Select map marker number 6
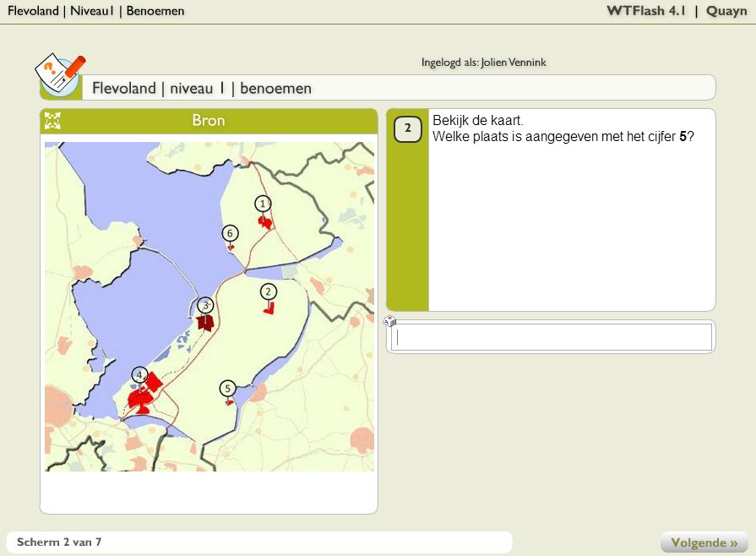Screen dimensions: 756x556 coord(230,233)
